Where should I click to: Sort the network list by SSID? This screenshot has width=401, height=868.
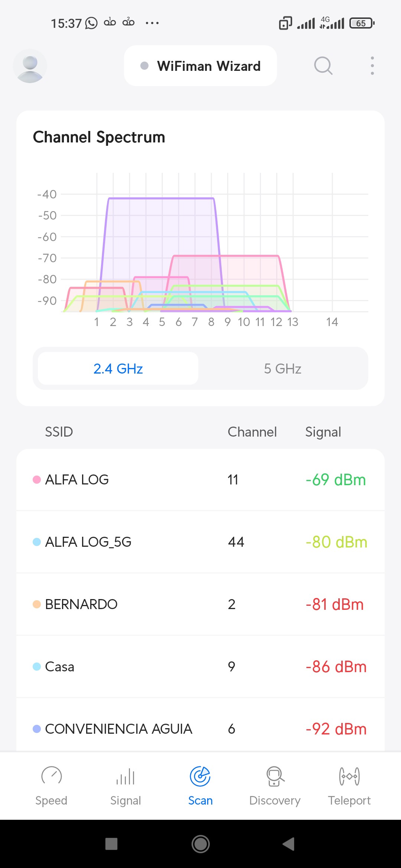(x=59, y=432)
